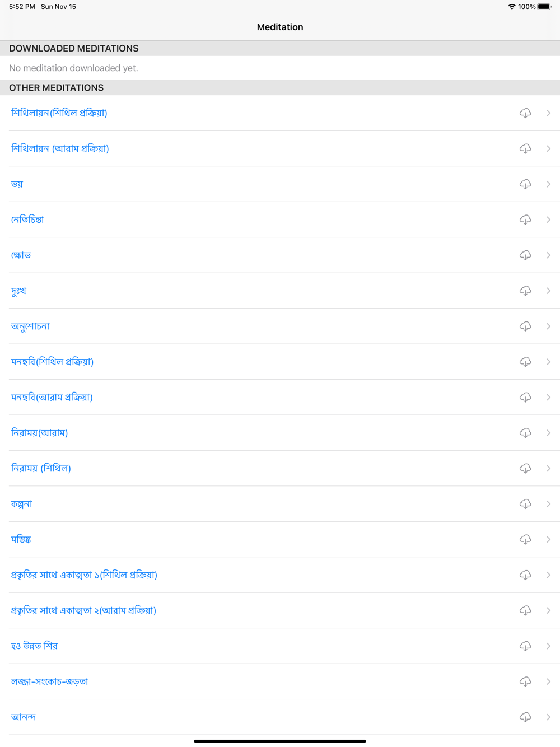Image resolution: width=560 pixels, height=747 pixels.
Task: Download মস্তিষ্ক via its cloud icon
Action: coord(525,539)
